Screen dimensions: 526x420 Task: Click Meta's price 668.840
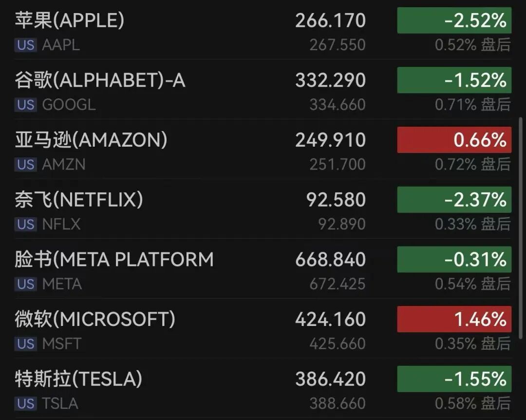(x=330, y=260)
